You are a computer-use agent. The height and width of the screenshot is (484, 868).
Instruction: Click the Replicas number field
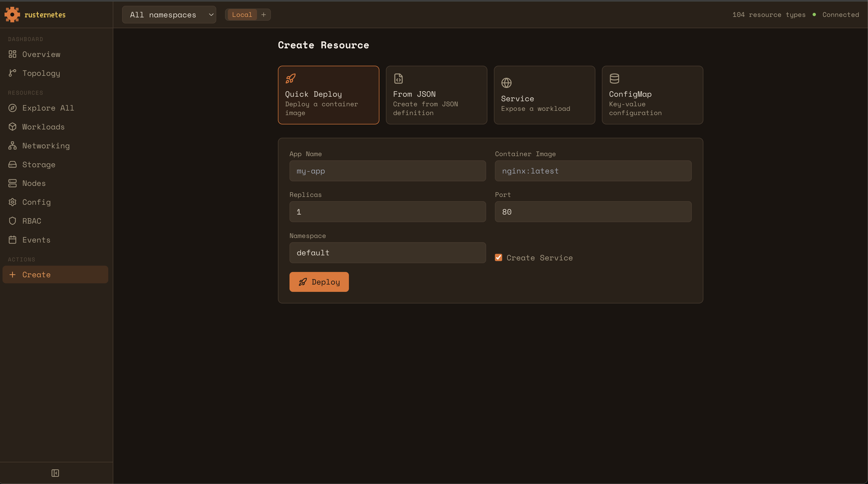pos(387,212)
